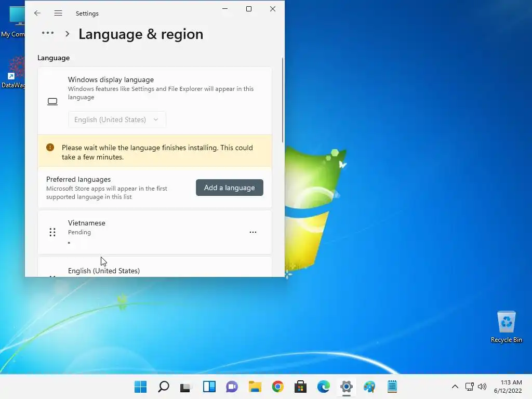
Task: Click the Language & region page title
Action: pos(141,34)
